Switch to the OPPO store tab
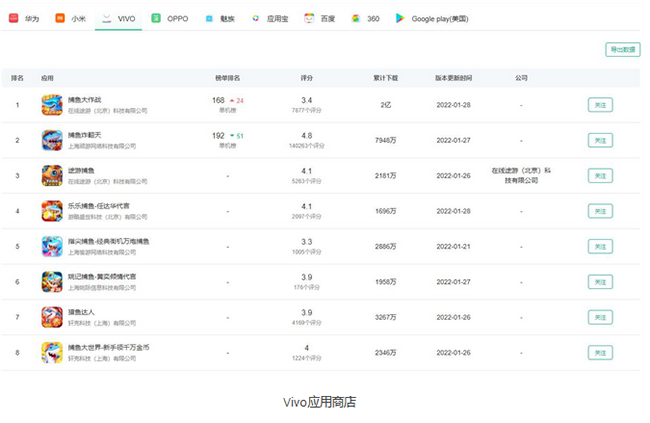 coord(170,19)
